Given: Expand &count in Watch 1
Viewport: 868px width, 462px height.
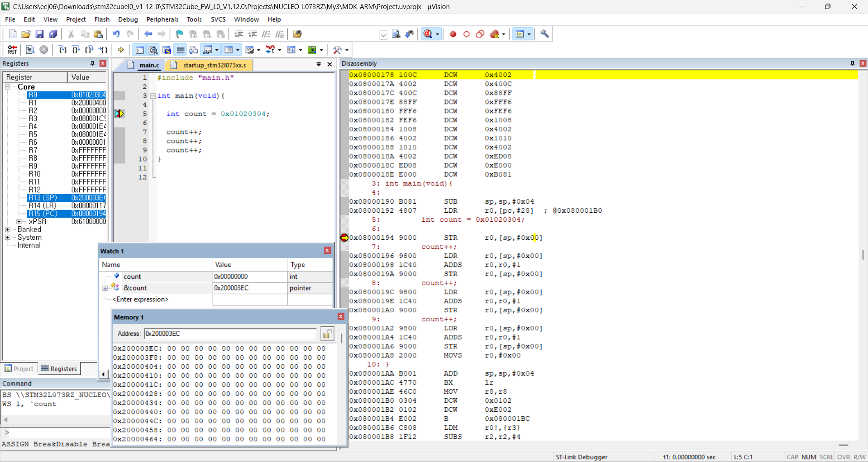Looking at the screenshot, I should coord(105,288).
